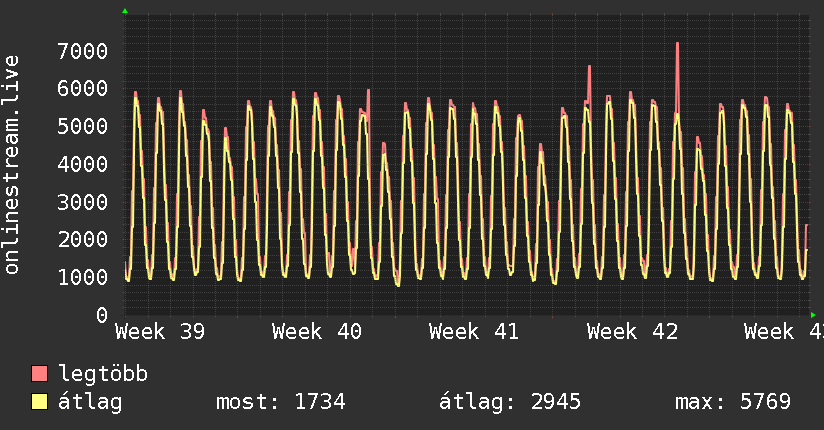Click the onlinestream.live vertical axis title

[x=11, y=165]
